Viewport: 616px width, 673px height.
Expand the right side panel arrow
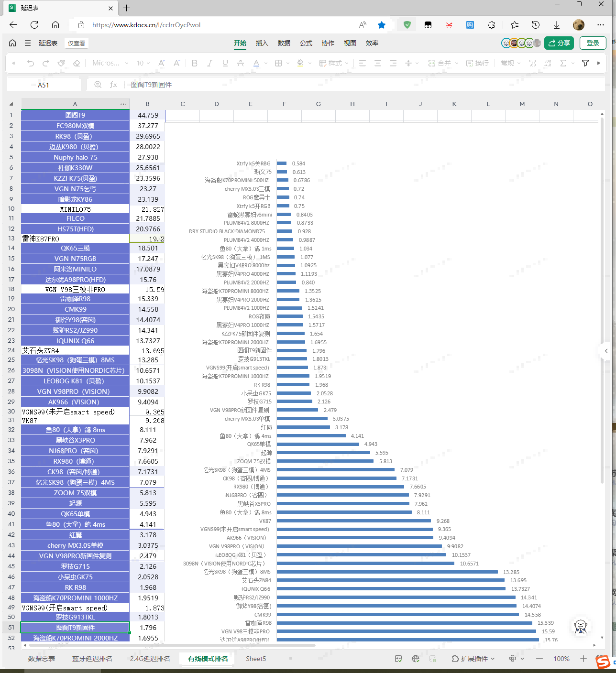coord(606,351)
